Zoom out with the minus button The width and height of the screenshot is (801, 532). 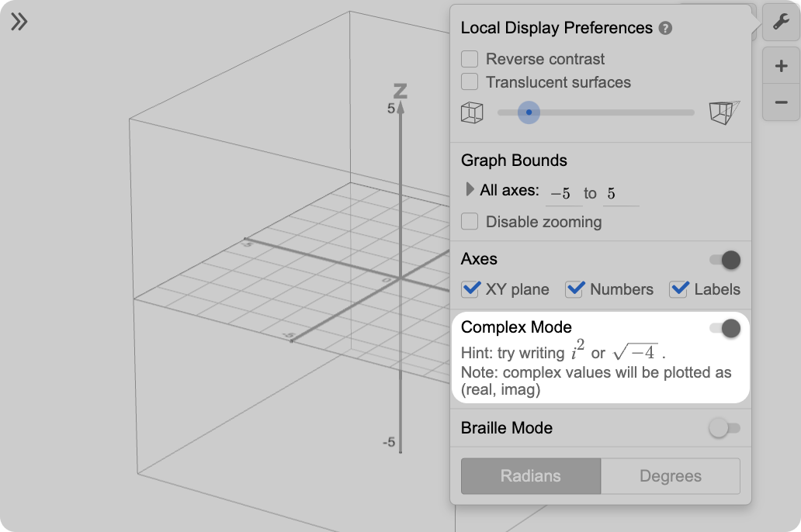781,102
